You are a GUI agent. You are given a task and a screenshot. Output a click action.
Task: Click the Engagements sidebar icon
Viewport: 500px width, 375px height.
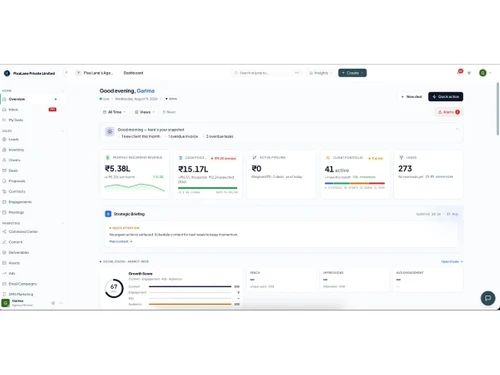[x=4, y=202]
